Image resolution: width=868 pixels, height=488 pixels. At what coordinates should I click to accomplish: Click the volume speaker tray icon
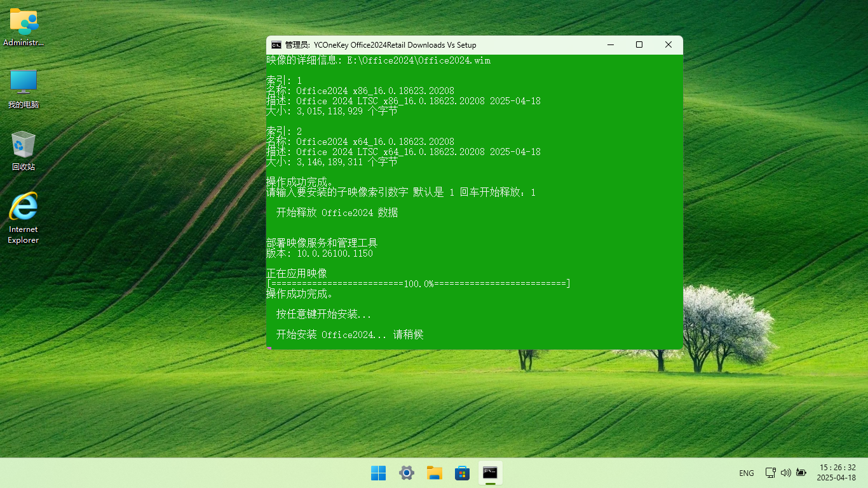click(785, 473)
